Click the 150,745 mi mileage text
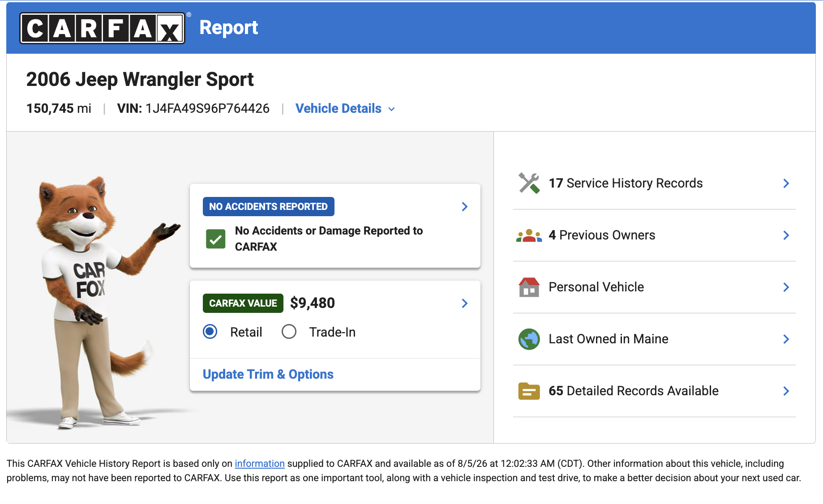Image resolution: width=823 pixels, height=504 pixels. pyautogui.click(x=59, y=108)
